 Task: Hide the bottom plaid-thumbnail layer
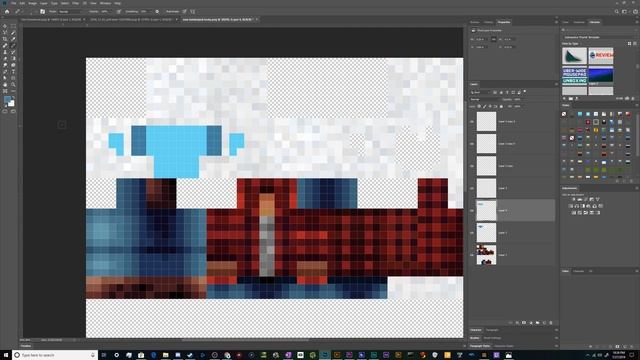(472, 255)
